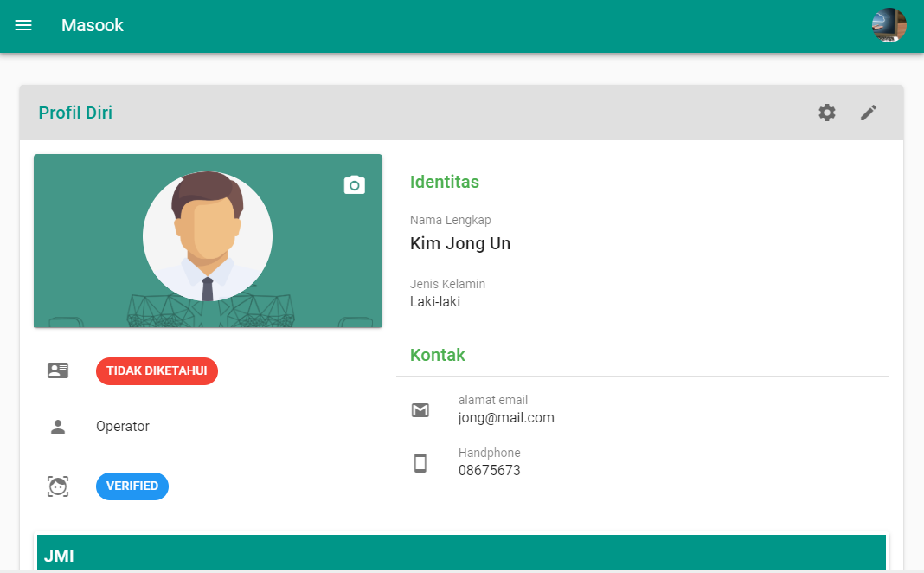Click the user avatar in top bar
924x573 pixels.
(x=889, y=26)
